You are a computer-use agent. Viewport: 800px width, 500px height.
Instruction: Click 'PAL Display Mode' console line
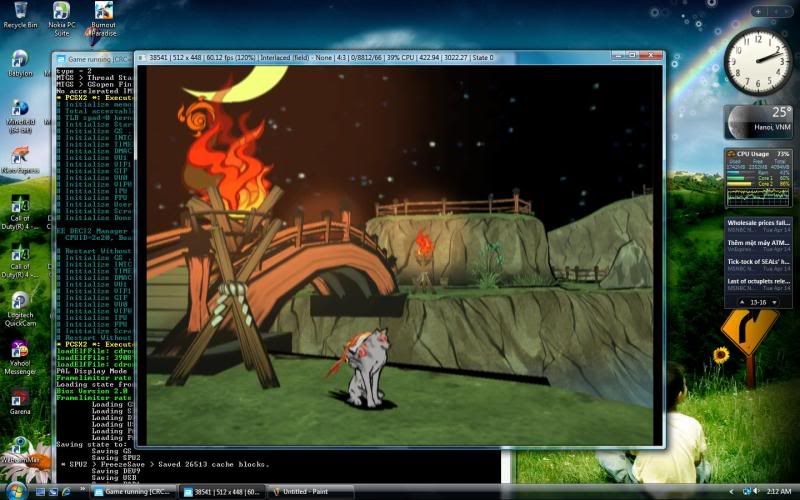[91, 371]
